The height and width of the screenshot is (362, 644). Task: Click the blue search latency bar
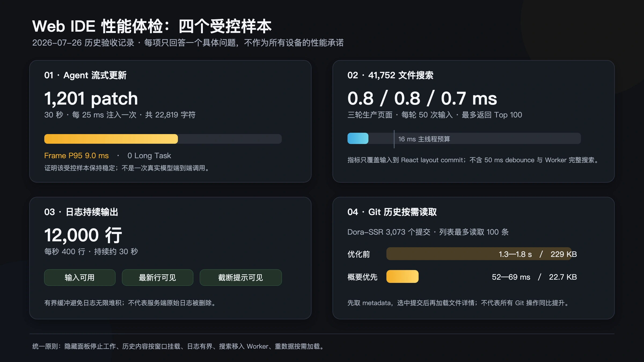click(x=358, y=138)
